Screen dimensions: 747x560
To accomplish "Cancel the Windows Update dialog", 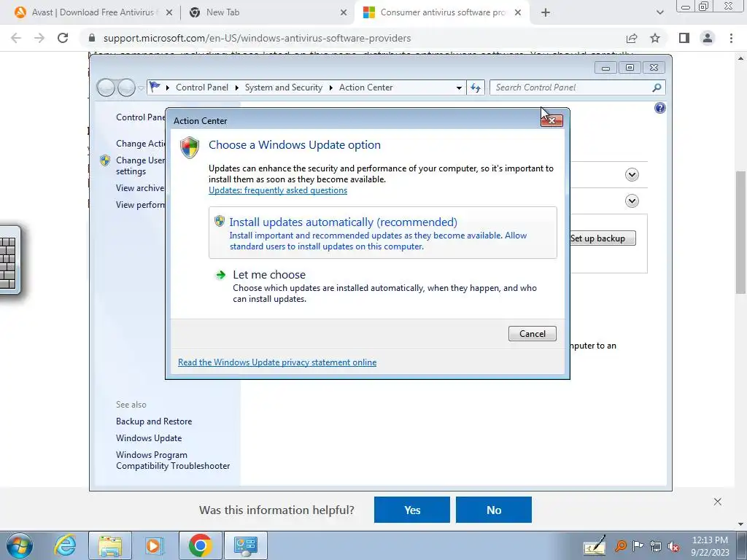I will click(532, 334).
